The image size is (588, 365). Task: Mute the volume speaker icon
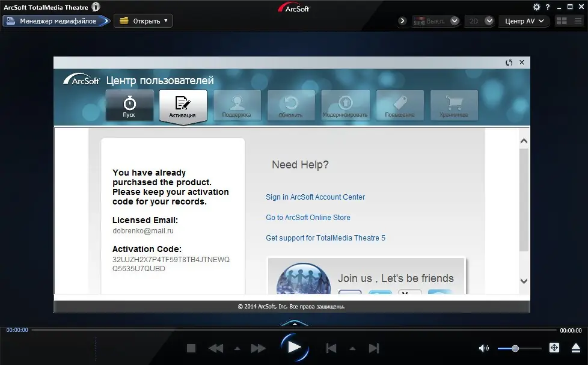484,349
